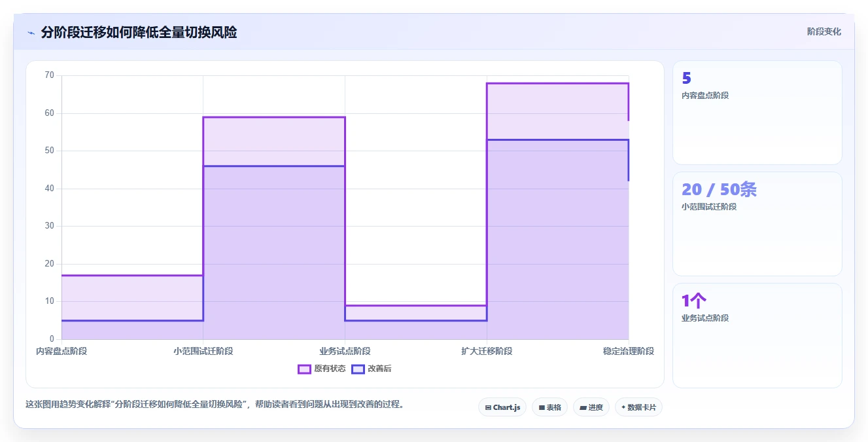Click the y-axis value 70
The image size is (868, 442).
(50, 75)
